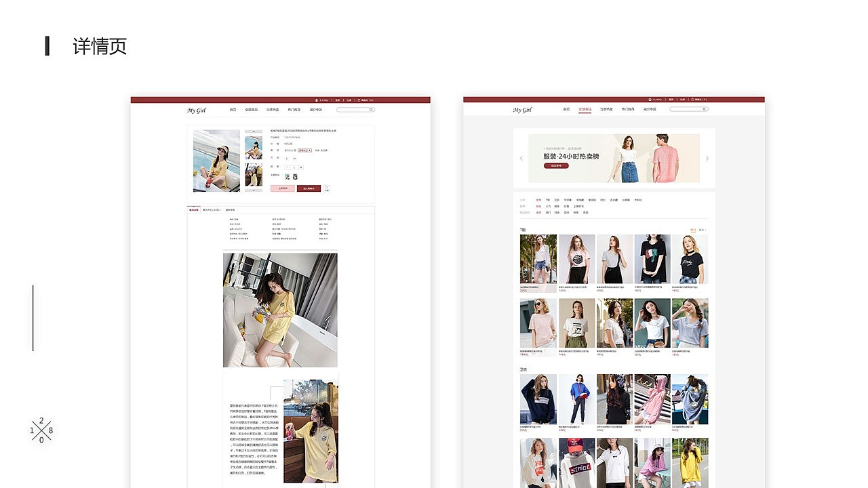868x488 pixels.
Task: Click the dark red Add to Cart button
Action: [309, 188]
